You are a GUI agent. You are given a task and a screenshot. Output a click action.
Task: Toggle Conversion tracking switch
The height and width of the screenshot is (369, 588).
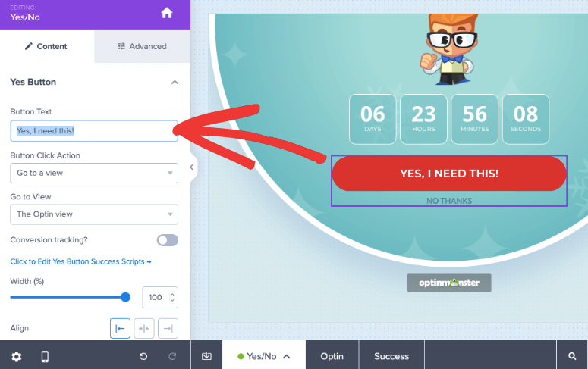[167, 240]
